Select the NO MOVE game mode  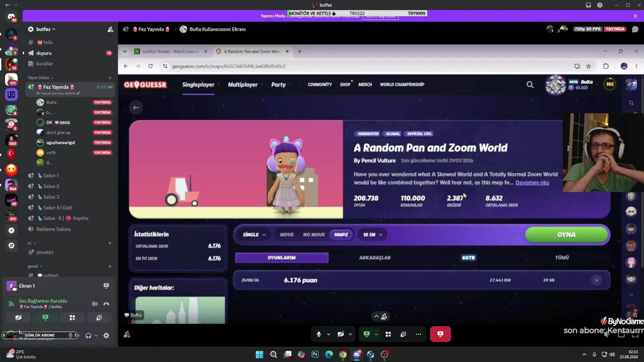pos(314,235)
